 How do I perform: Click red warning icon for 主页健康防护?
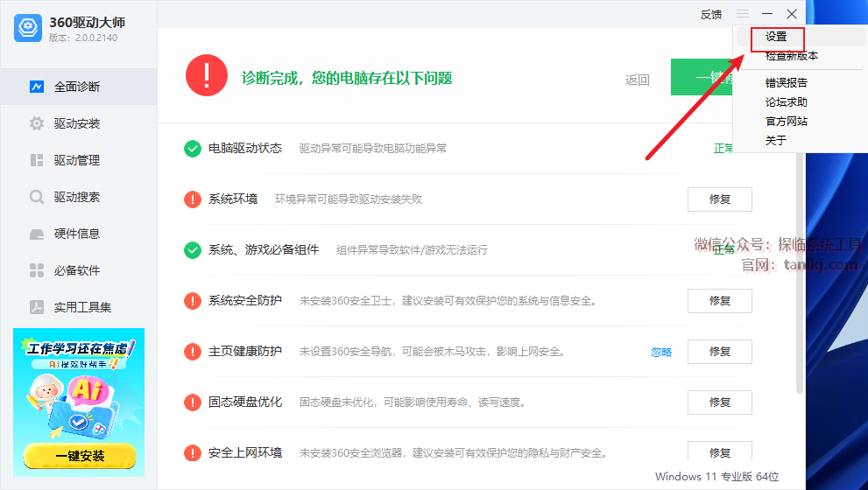(x=193, y=351)
